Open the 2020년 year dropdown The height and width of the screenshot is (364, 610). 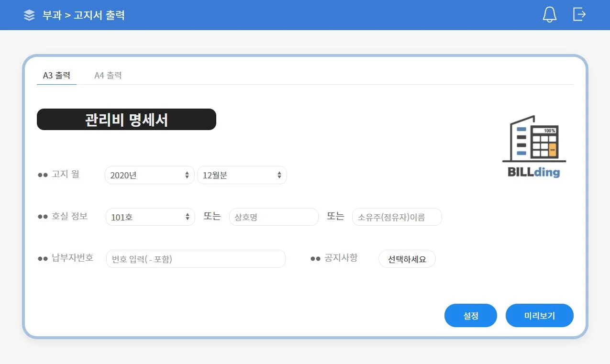(149, 175)
